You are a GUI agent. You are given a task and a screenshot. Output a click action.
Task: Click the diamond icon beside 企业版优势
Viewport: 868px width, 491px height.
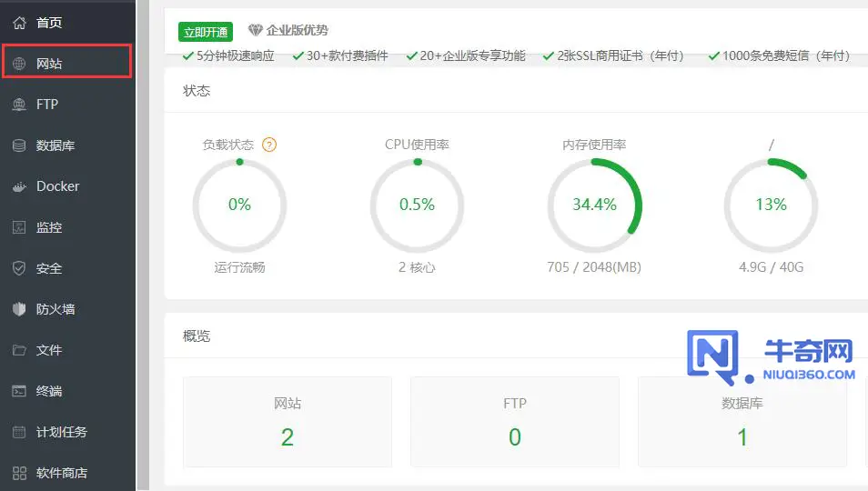(255, 30)
